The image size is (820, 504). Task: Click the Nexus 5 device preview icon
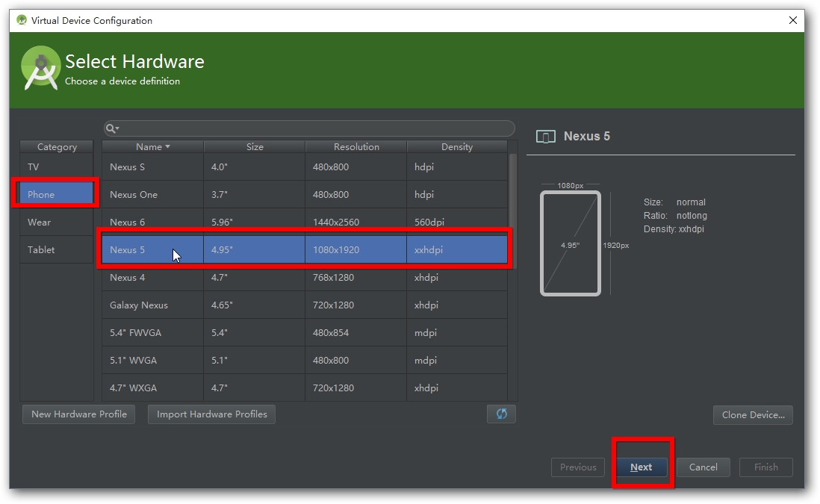(545, 137)
